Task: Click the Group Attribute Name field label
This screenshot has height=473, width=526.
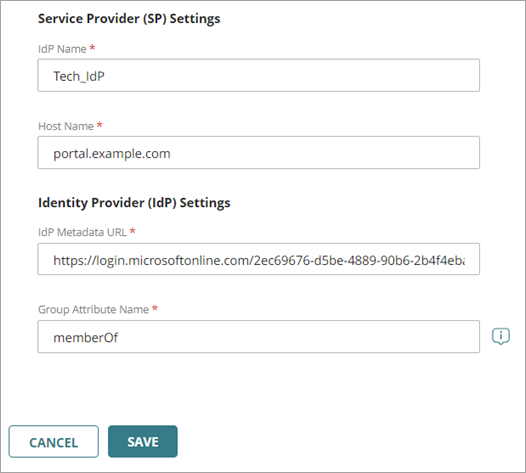Action: click(93, 309)
